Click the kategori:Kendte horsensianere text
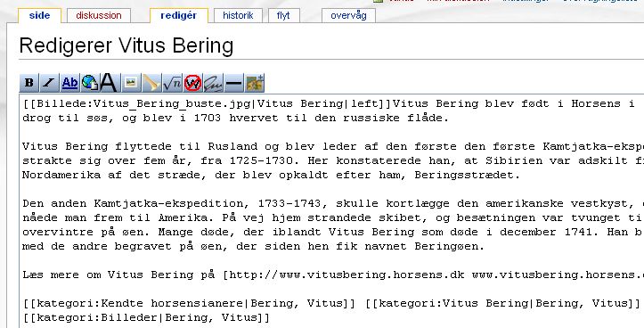644x328 pixels. (140, 304)
